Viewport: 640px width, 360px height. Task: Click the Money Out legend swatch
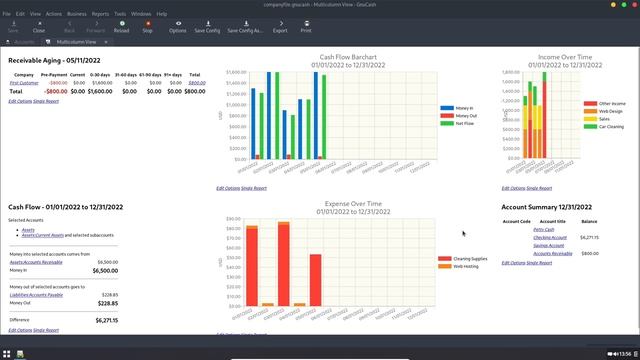pos(447,116)
